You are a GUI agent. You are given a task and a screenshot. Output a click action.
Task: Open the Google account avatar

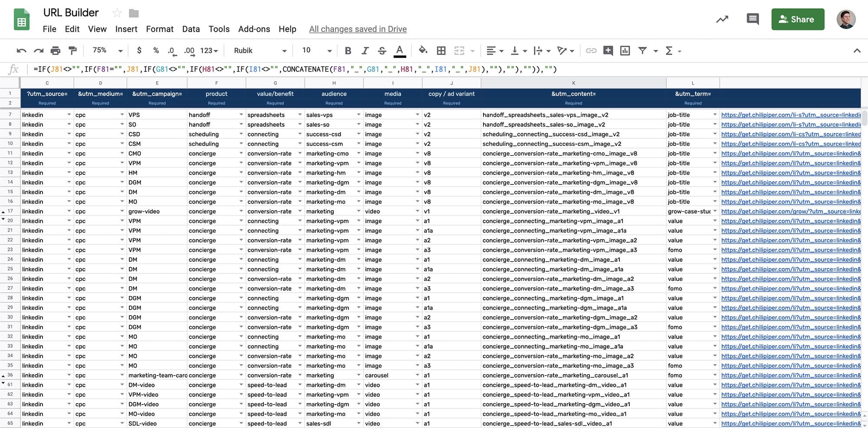846,19
